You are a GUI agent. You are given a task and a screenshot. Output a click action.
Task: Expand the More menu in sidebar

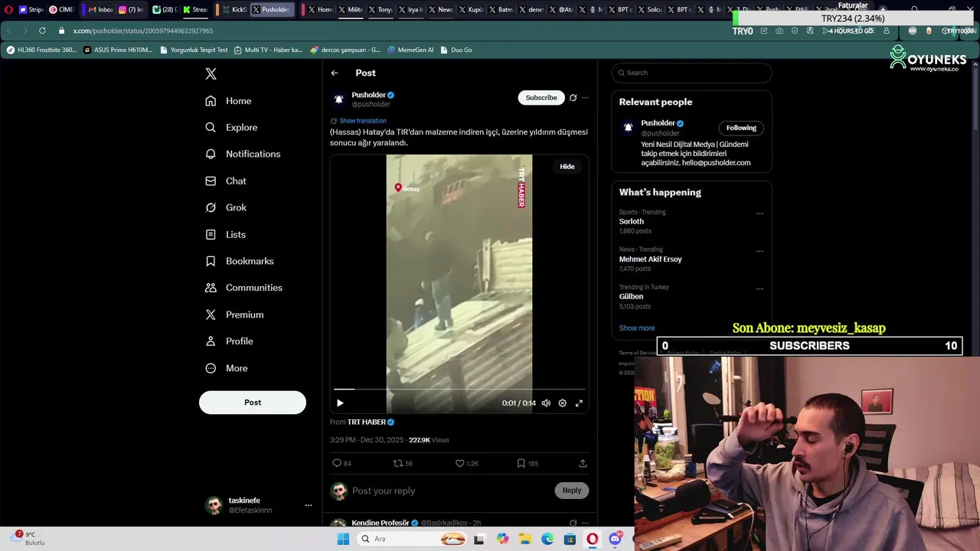pos(227,368)
